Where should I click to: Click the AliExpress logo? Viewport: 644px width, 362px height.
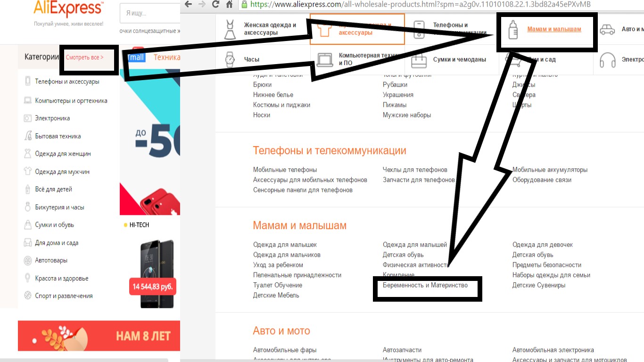[x=68, y=8]
